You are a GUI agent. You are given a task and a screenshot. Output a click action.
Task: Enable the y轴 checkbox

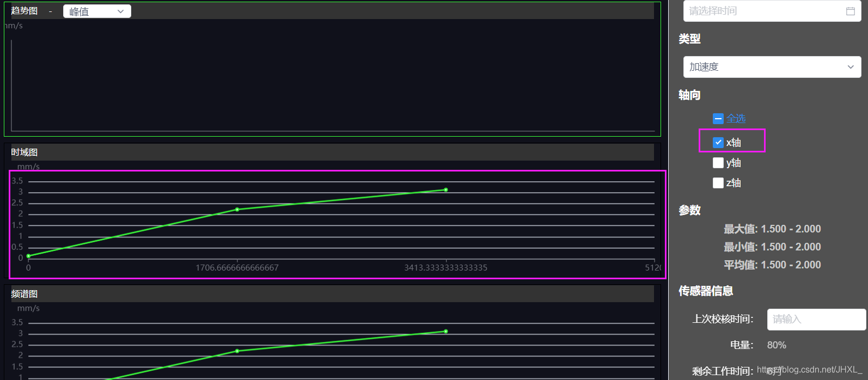pos(718,163)
